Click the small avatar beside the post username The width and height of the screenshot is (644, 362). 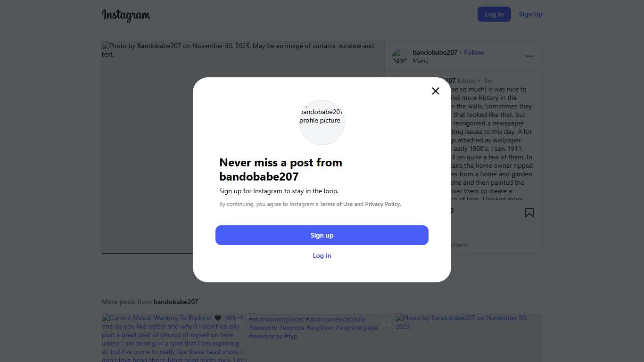[400, 57]
